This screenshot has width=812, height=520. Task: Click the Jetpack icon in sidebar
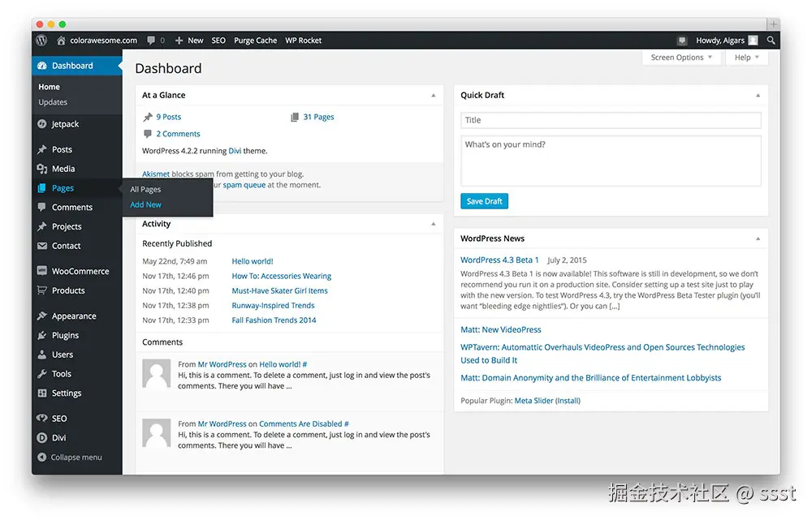42,124
